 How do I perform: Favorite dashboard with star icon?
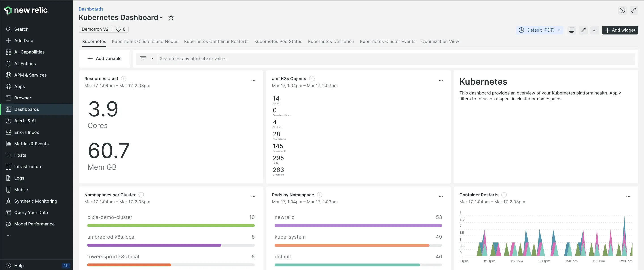171,17
